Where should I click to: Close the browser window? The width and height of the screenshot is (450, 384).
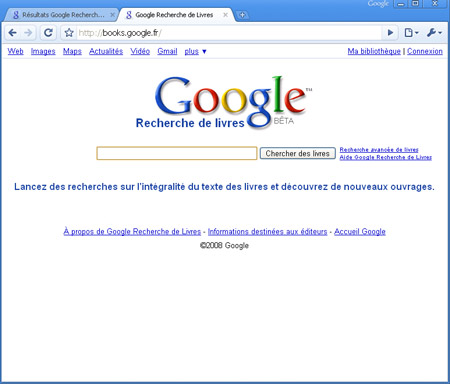tap(435, 4)
